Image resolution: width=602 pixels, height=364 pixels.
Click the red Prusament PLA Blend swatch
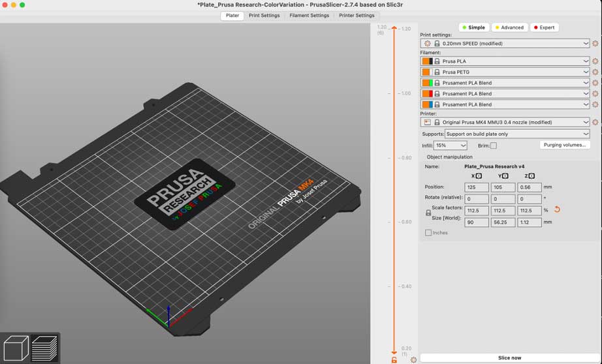(427, 93)
